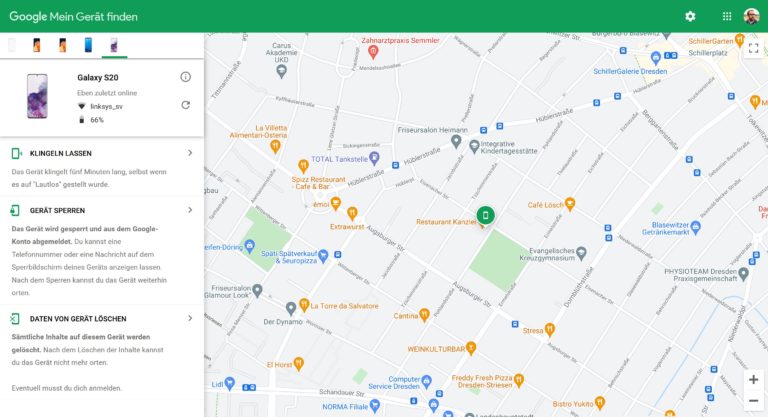This screenshot has width=768, height=417.
Task: Click PHYSIOTEAM Dresden map pin
Action: coord(744,274)
